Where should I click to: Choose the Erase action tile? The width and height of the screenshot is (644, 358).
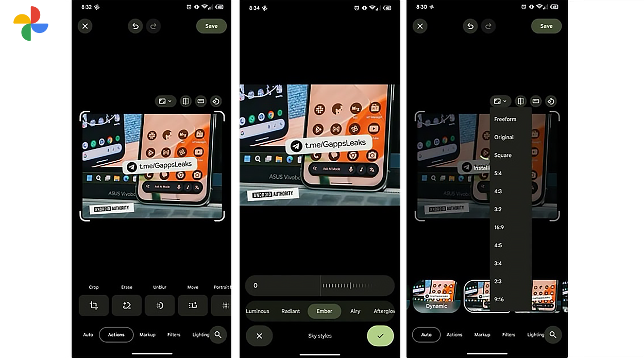(127, 305)
